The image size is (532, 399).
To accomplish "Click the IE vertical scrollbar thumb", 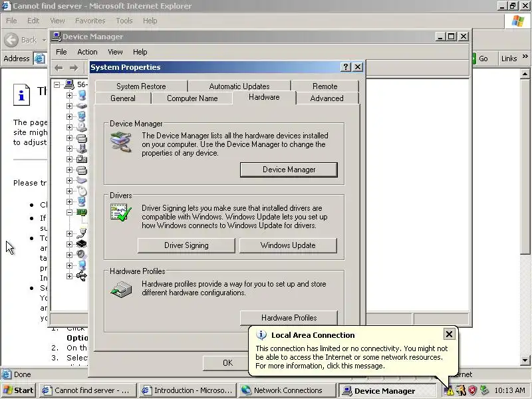I will (525, 166).
